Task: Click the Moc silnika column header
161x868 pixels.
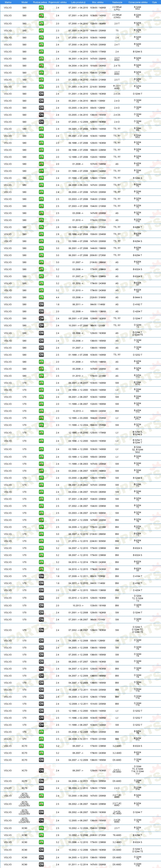Action: point(98,2)
